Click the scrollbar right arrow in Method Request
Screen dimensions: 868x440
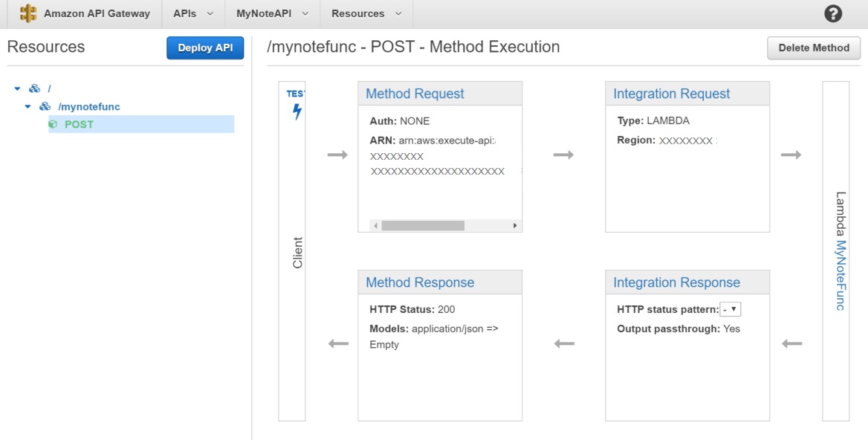(515, 225)
